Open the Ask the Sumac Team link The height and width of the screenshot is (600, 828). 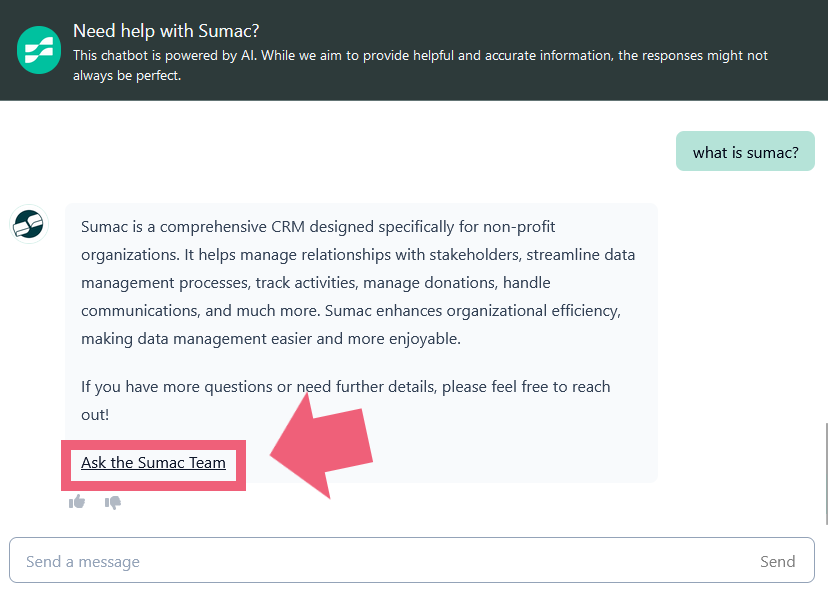153,463
